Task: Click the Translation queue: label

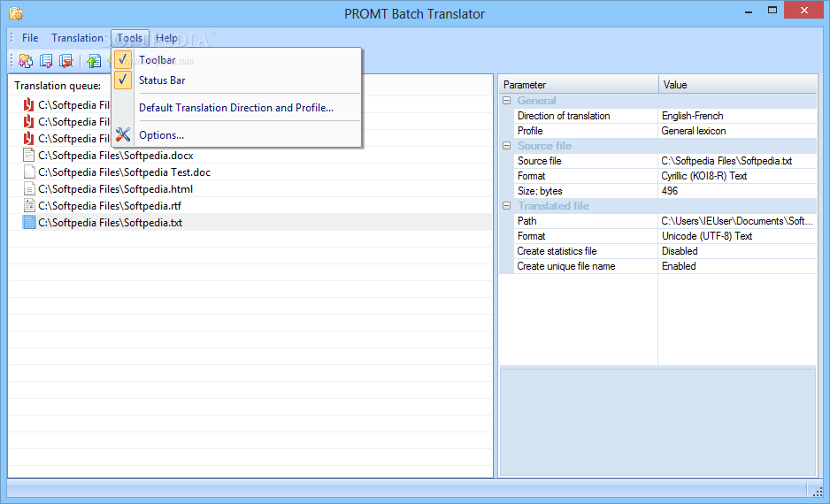Action: [x=58, y=86]
